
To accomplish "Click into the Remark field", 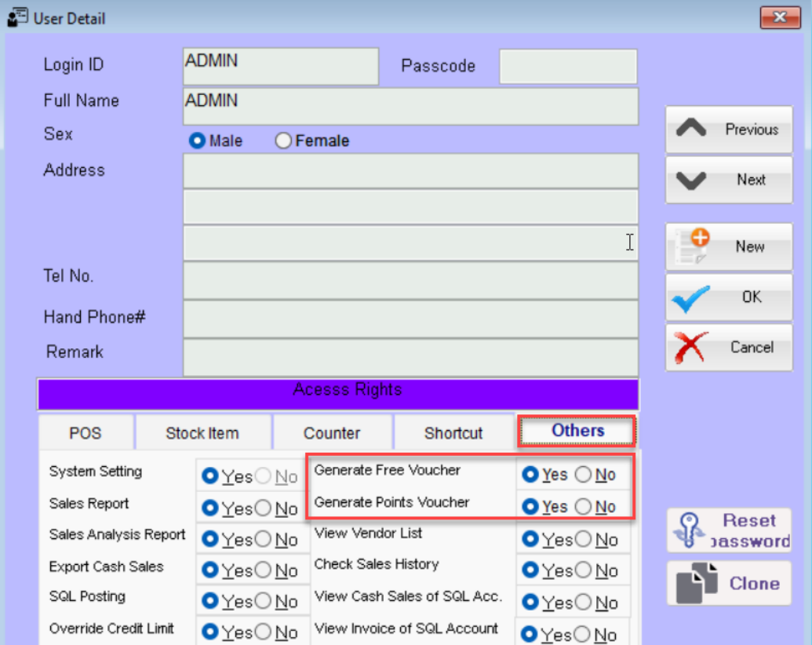I will coord(410,357).
